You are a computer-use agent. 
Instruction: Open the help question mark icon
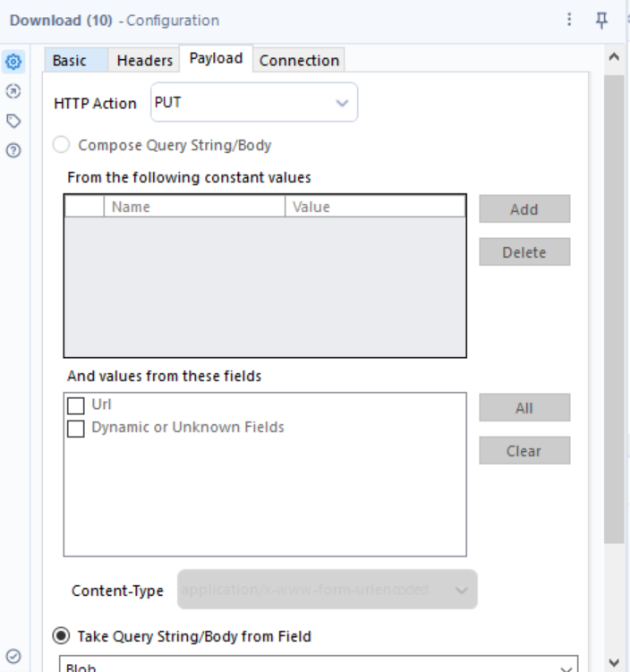pyautogui.click(x=13, y=150)
